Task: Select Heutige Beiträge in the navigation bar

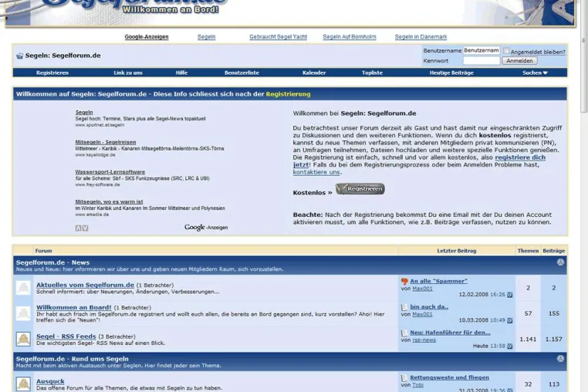Action: coord(451,73)
